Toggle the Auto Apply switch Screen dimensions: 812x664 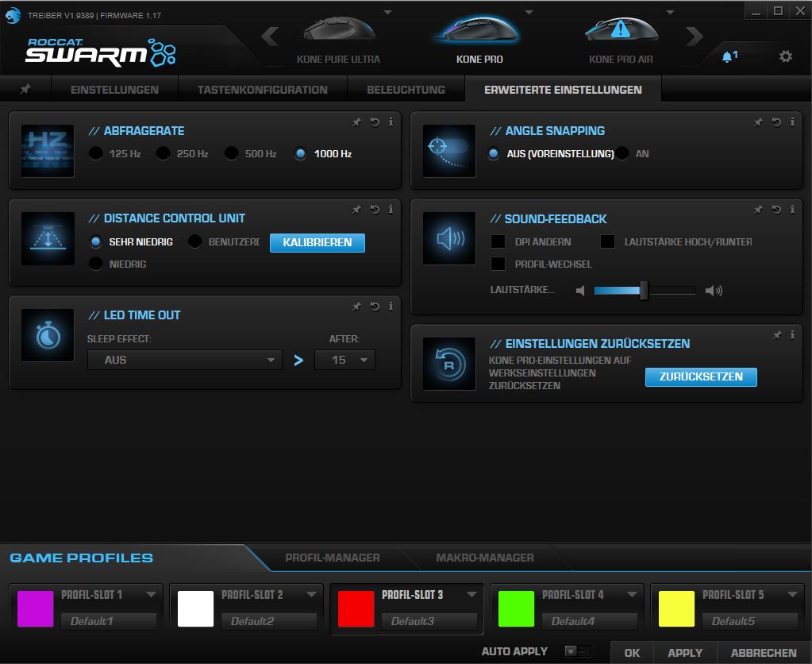point(577,651)
